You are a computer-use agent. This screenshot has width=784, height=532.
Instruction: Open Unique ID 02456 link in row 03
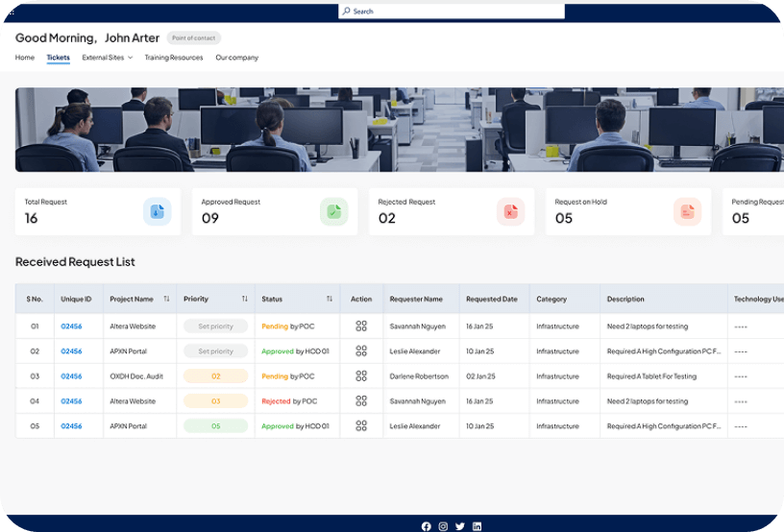coord(71,376)
